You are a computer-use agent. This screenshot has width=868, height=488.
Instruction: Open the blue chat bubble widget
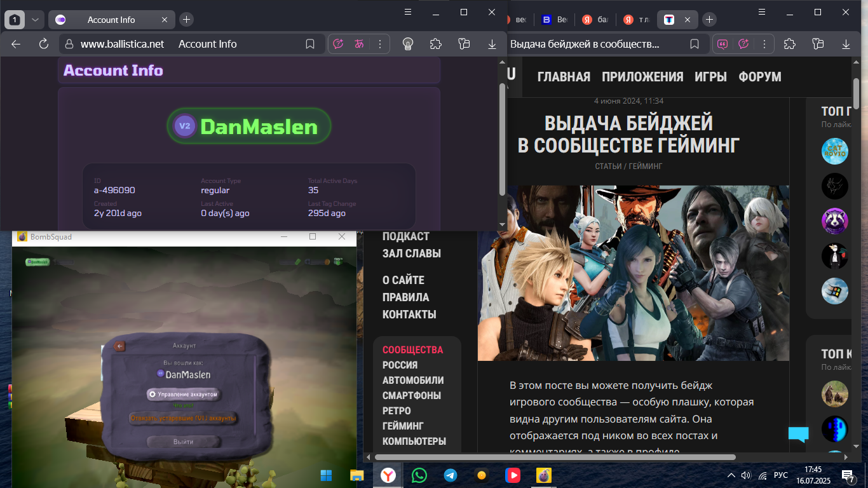[799, 435]
